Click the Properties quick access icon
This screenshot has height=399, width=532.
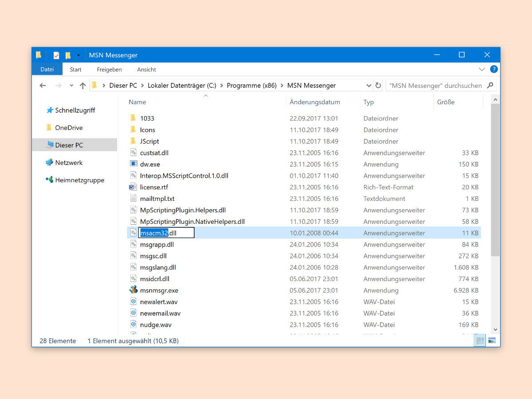pos(56,55)
